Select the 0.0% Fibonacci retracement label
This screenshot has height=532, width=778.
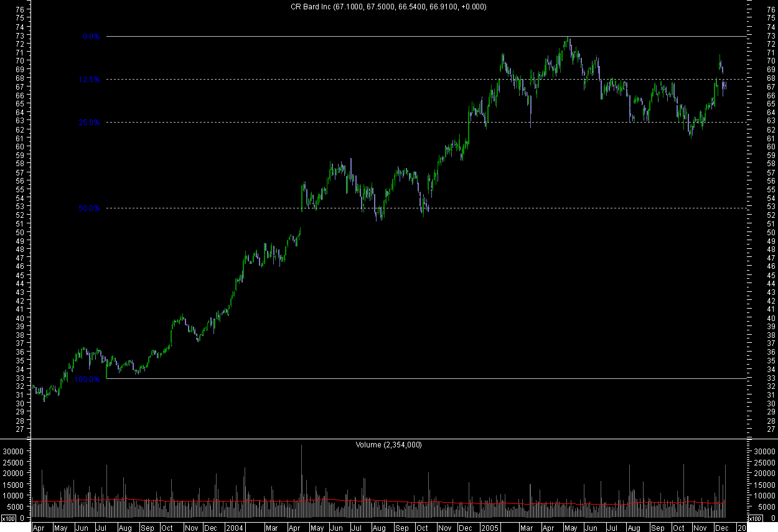point(91,37)
